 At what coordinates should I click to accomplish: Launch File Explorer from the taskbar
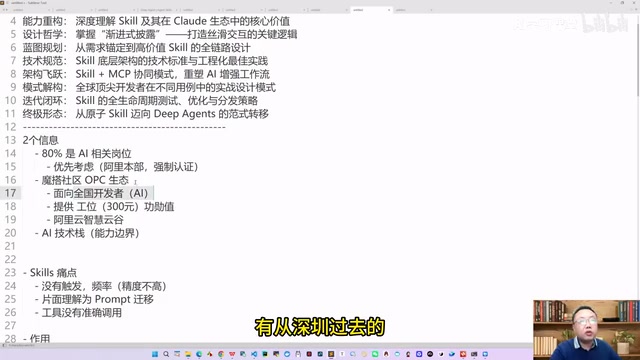(x=188, y=354)
